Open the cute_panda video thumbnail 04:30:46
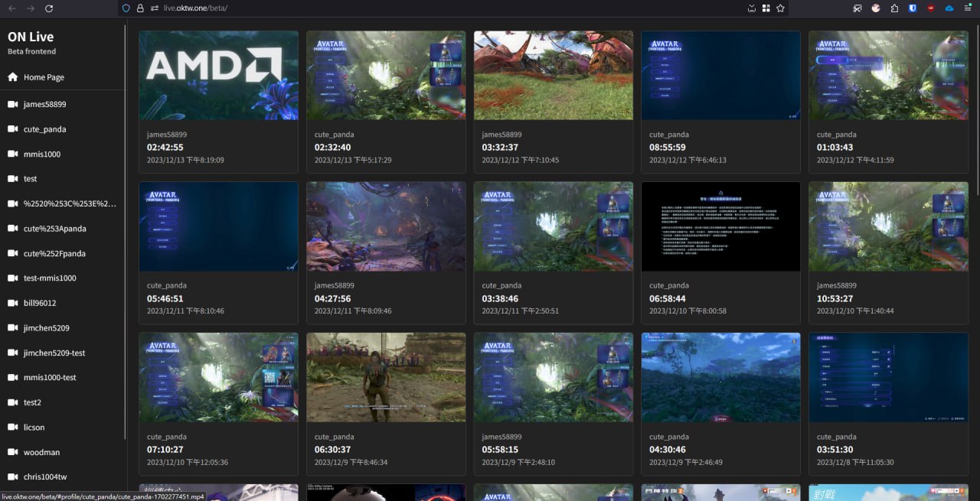The width and height of the screenshot is (980, 501). point(720,378)
